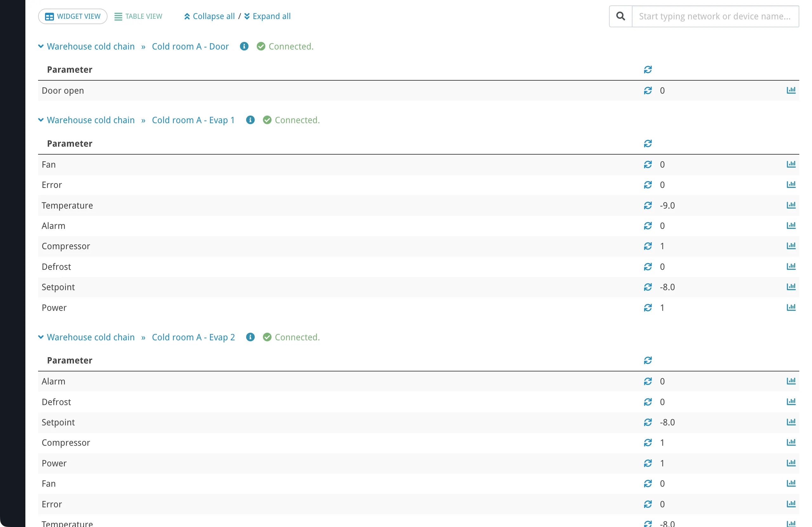This screenshot has width=812, height=527.
Task: Open Warehouse cold chain network above Door device
Action: [91, 46]
